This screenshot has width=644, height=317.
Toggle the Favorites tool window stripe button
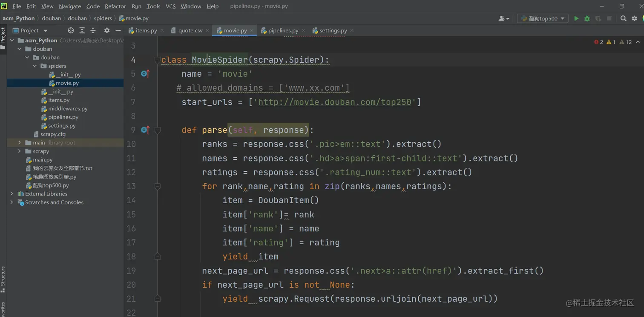click(x=3, y=309)
